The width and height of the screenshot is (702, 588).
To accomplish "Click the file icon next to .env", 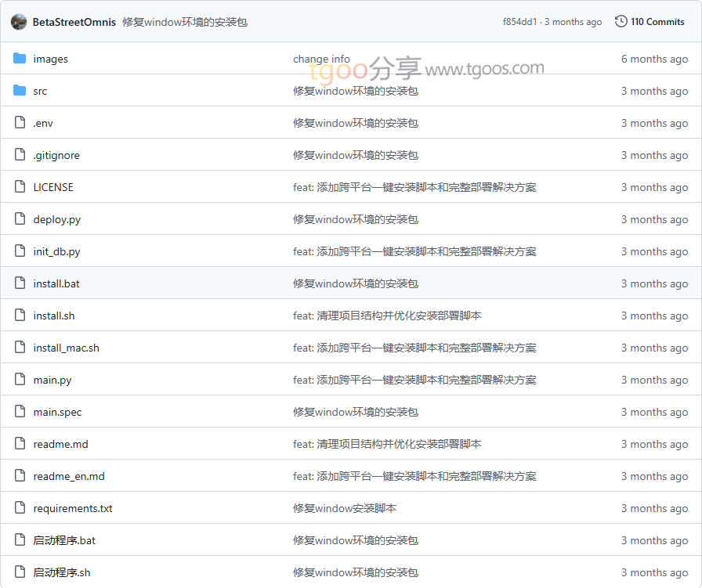I will click(x=20, y=123).
